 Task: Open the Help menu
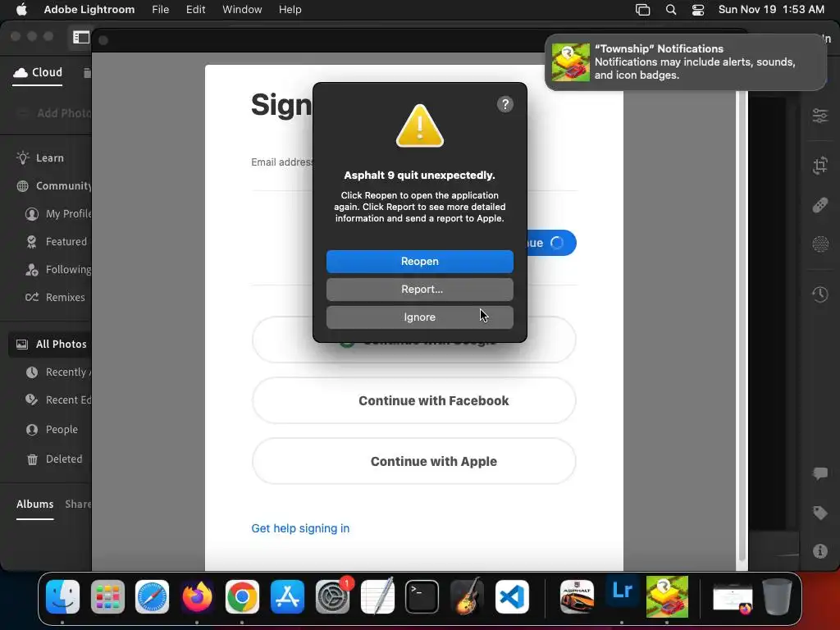(x=290, y=10)
